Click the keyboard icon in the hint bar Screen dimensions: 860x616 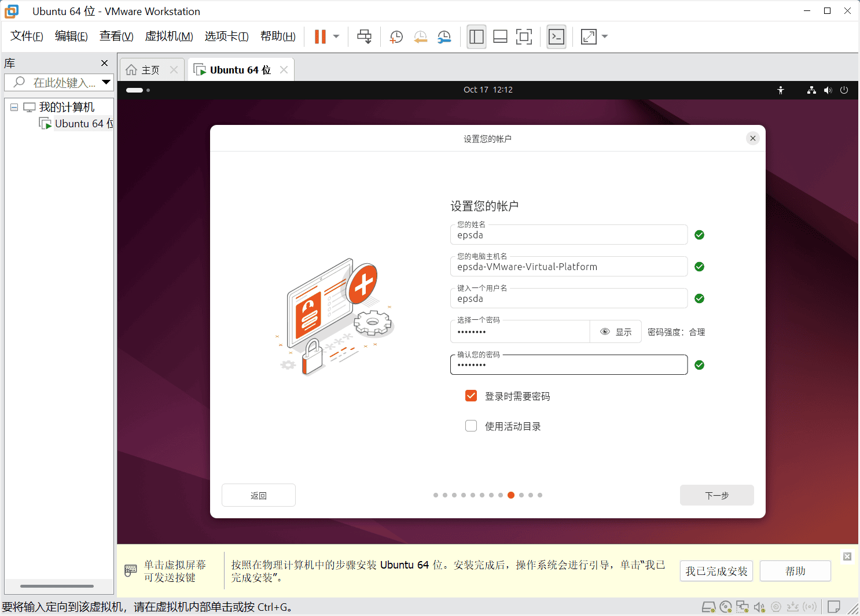[131, 571]
